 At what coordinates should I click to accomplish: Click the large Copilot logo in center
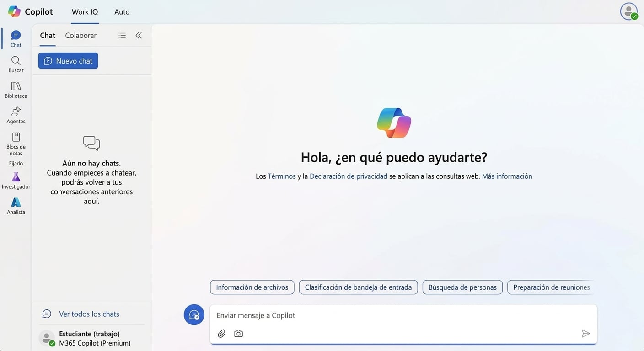pyautogui.click(x=394, y=122)
